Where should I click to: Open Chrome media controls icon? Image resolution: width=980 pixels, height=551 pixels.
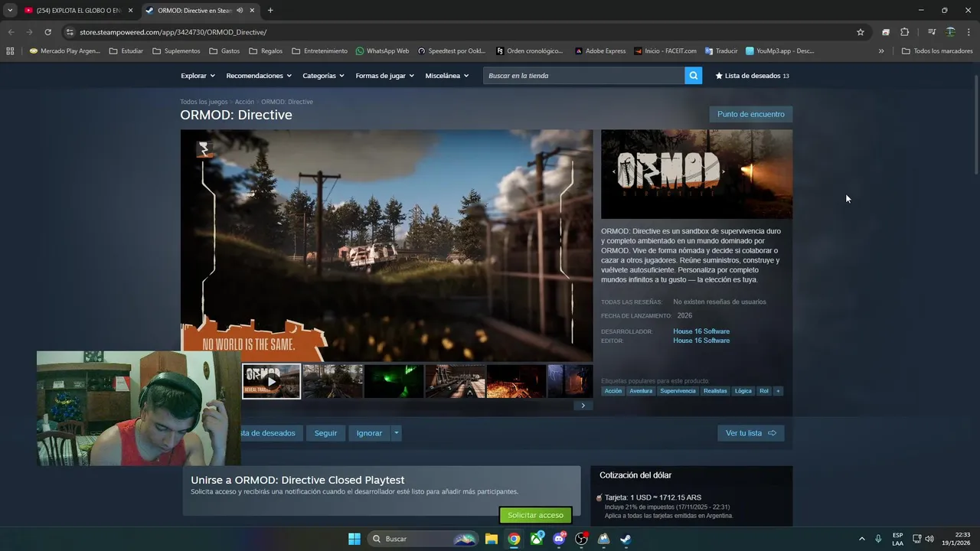click(x=931, y=32)
